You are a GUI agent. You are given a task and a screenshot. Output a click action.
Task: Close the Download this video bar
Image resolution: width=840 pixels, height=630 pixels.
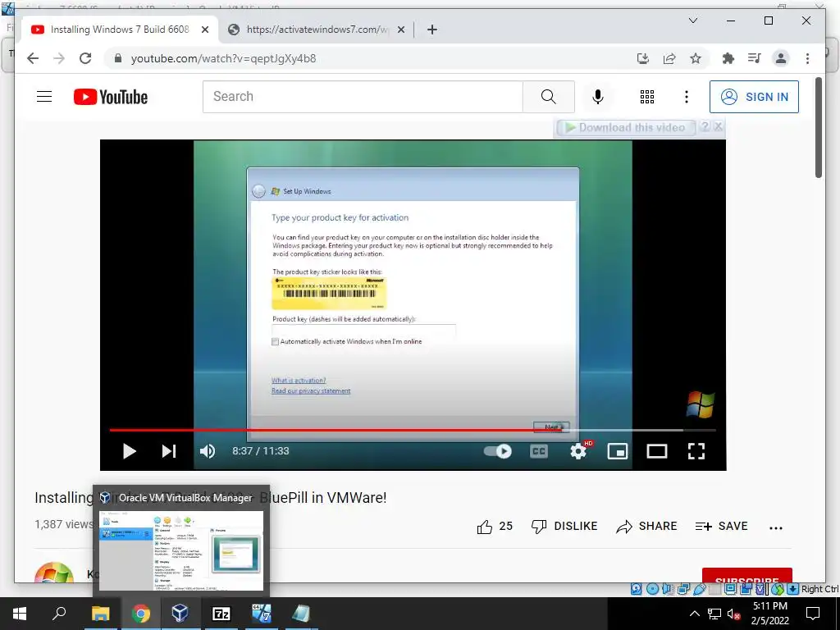[719, 126]
